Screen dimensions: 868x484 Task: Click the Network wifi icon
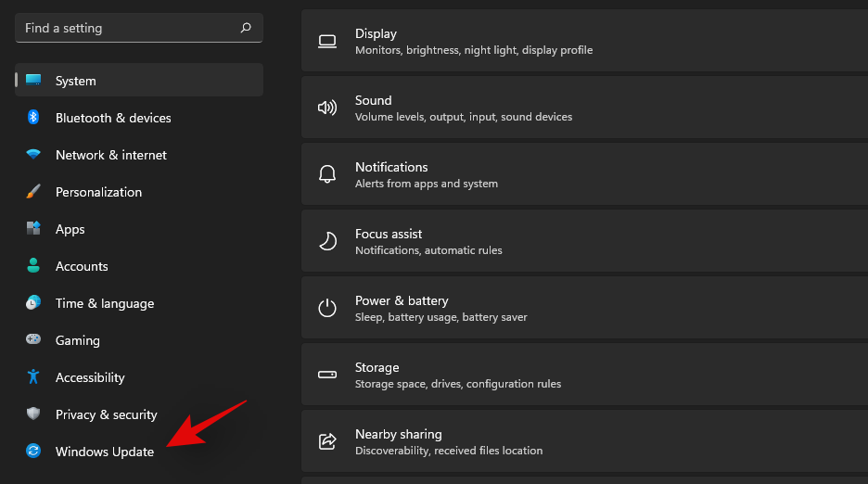[33, 155]
